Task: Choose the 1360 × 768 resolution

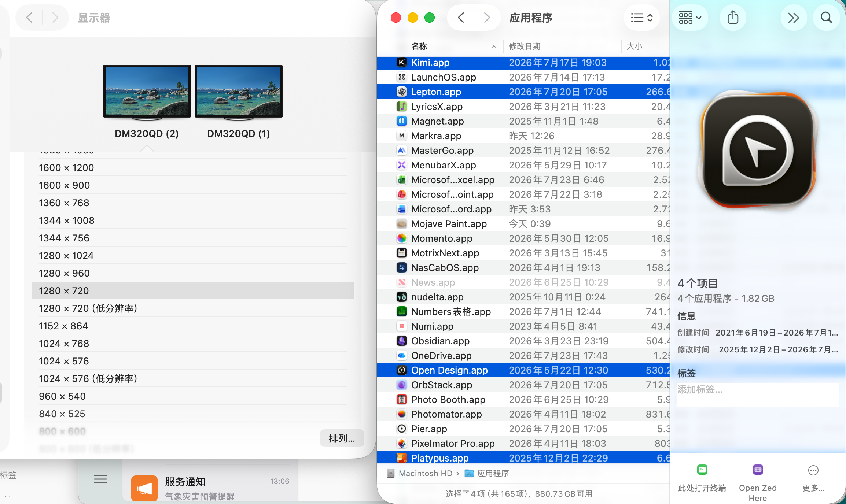Action: point(193,203)
